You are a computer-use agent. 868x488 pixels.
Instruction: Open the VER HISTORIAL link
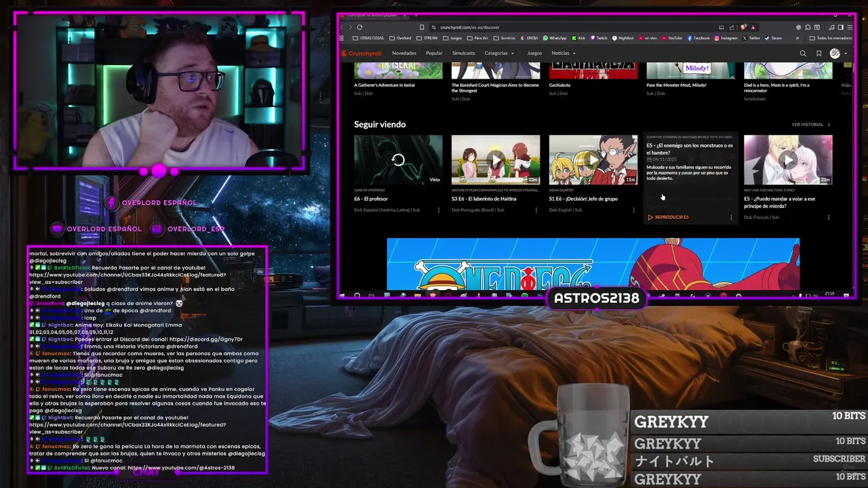pos(811,125)
